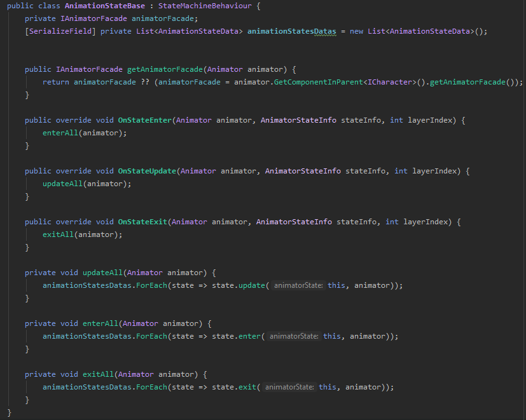Click ForEach in the enterAll method body
Viewport: 526px width, 420px height.
coord(151,337)
